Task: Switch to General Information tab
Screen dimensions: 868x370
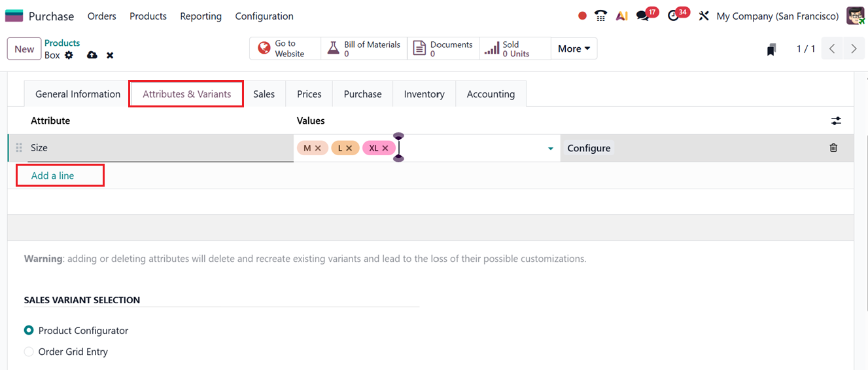Action: (78, 94)
